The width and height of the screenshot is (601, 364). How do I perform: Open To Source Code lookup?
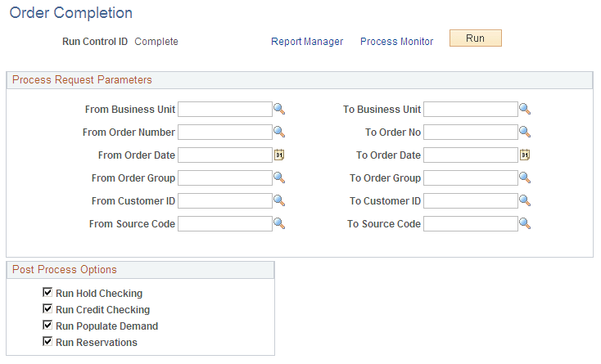525,224
